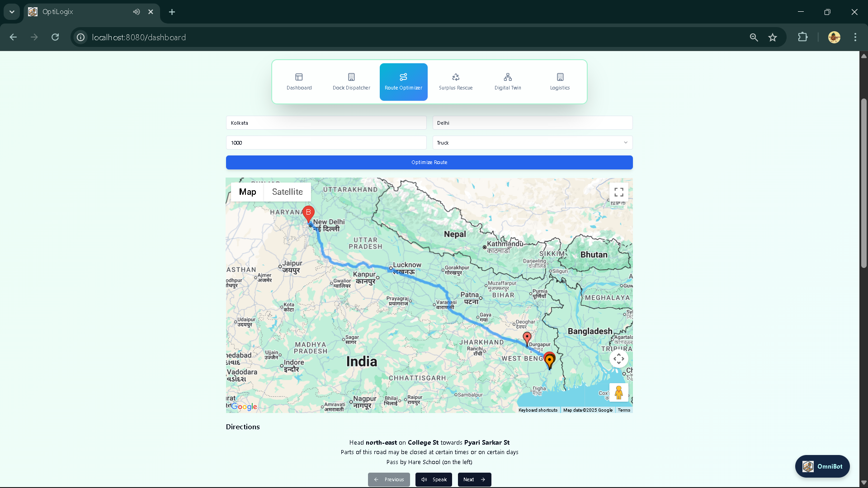This screenshot has width=868, height=488.
Task: Switch map to Satellite view
Action: pyautogui.click(x=287, y=192)
